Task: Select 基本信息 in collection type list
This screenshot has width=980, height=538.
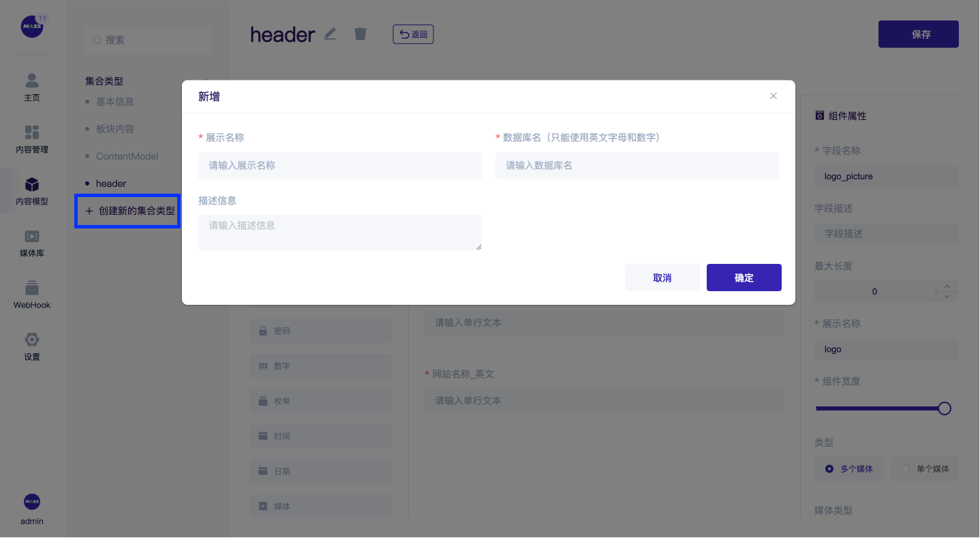Action: (114, 102)
